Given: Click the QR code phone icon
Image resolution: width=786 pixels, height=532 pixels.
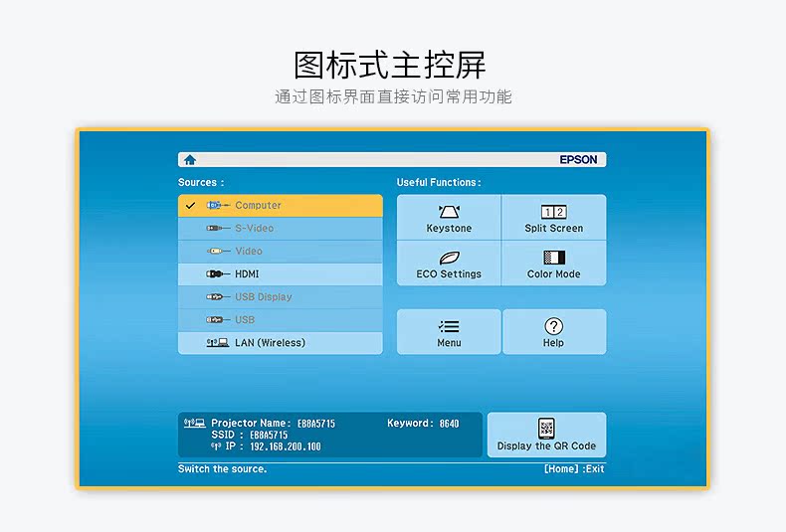Looking at the screenshot, I should 546,429.
